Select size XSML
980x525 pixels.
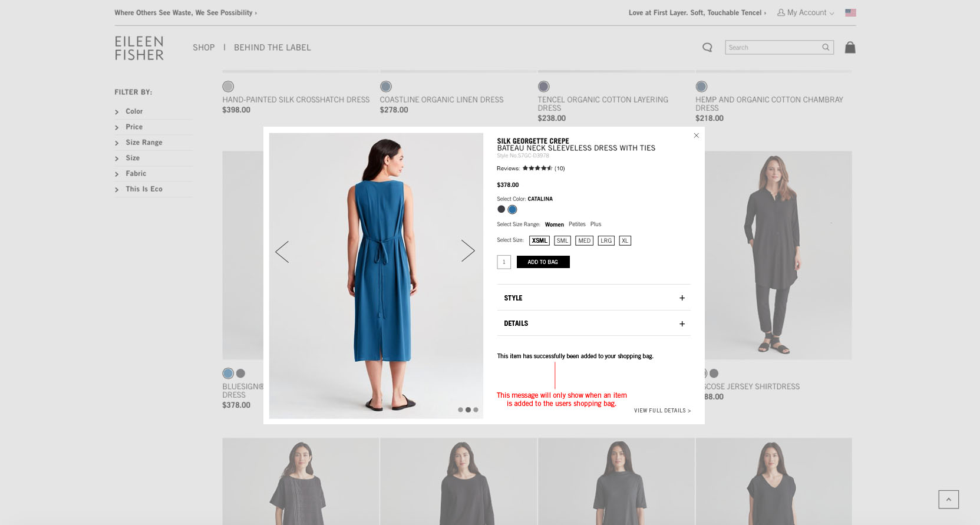tap(539, 240)
